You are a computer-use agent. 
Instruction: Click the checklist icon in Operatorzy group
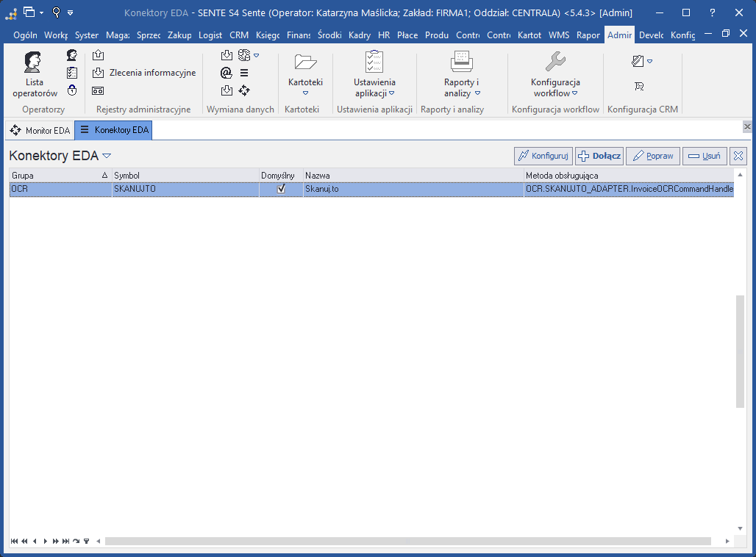coord(72,73)
